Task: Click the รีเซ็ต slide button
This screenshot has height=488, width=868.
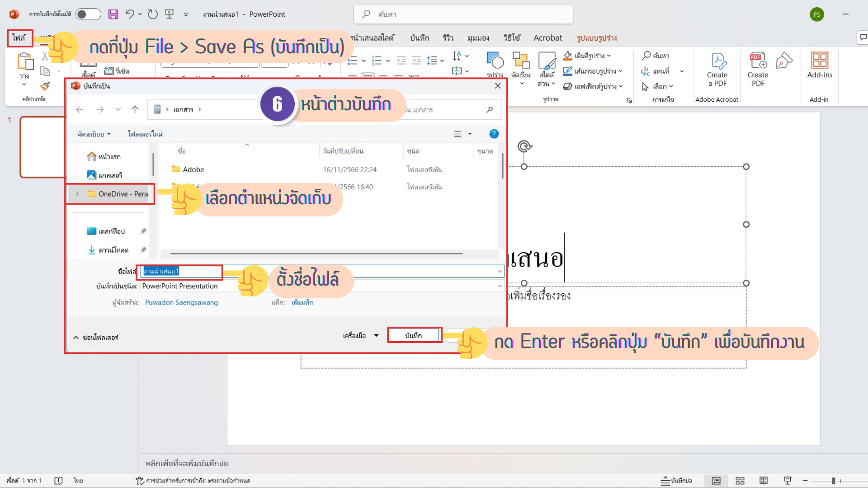Action: pyautogui.click(x=117, y=71)
